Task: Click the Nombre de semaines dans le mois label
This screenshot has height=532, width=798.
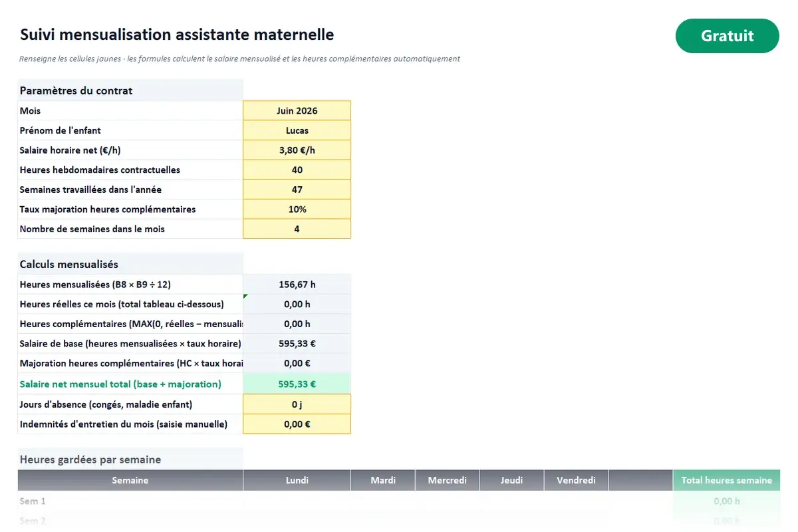Action: tap(92, 229)
